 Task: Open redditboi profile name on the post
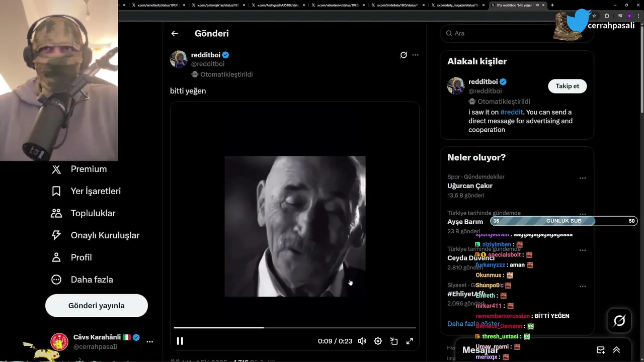(x=206, y=55)
